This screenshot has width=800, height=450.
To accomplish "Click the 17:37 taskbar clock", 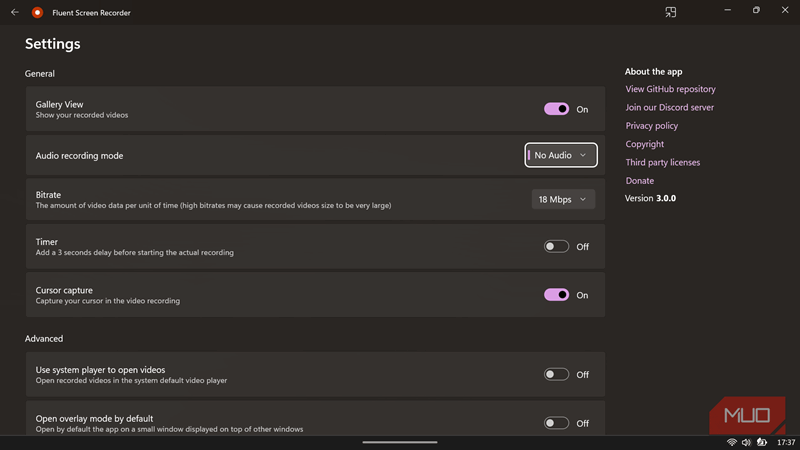I will [x=786, y=442].
